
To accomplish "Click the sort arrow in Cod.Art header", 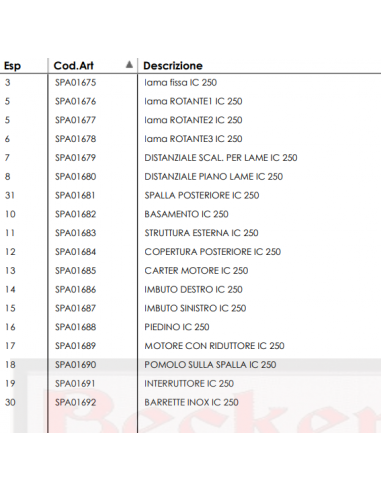I will 129,65.
